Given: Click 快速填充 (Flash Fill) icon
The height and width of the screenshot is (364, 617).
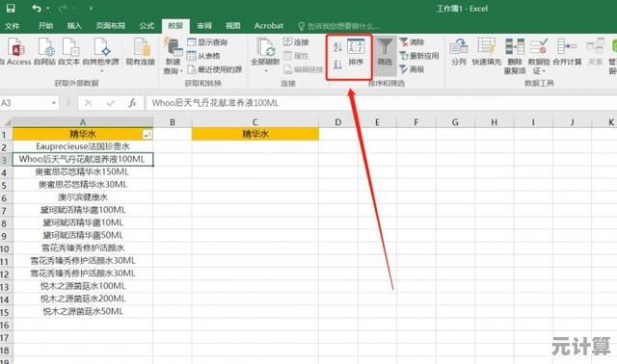Looking at the screenshot, I should pyautogui.click(x=487, y=51).
